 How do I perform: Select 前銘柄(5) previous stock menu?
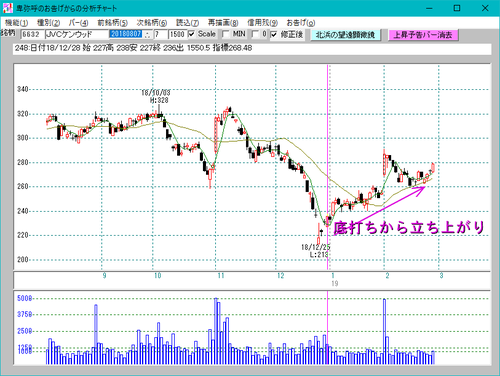pyautogui.click(x=112, y=23)
